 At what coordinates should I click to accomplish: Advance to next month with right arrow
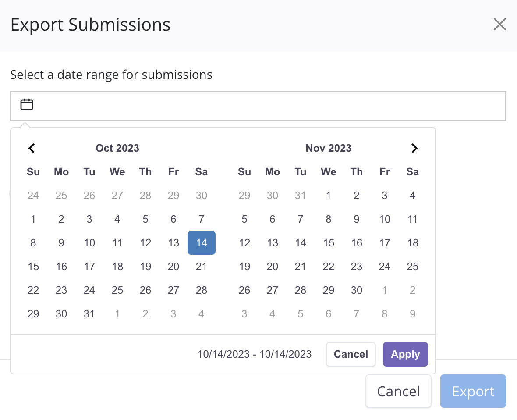pyautogui.click(x=414, y=148)
